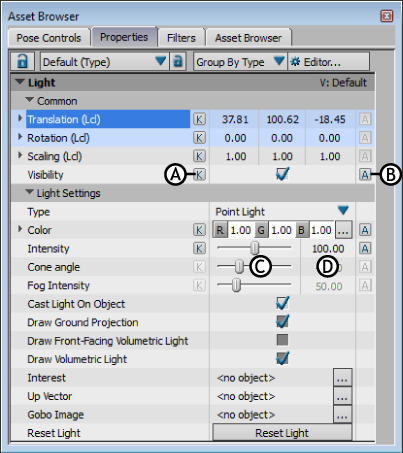The image size is (403, 453).
Task: Click the A animate button for Visibility
Action: (x=365, y=174)
